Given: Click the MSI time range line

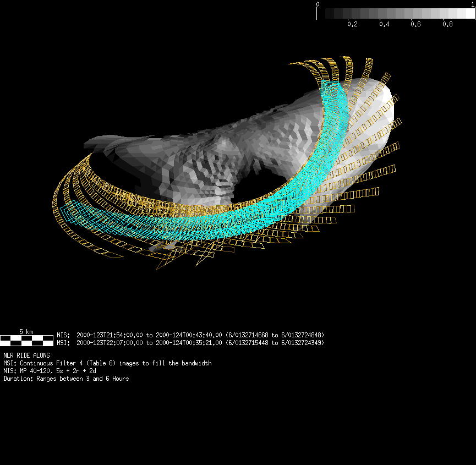Looking at the screenshot, I should [x=190, y=343].
